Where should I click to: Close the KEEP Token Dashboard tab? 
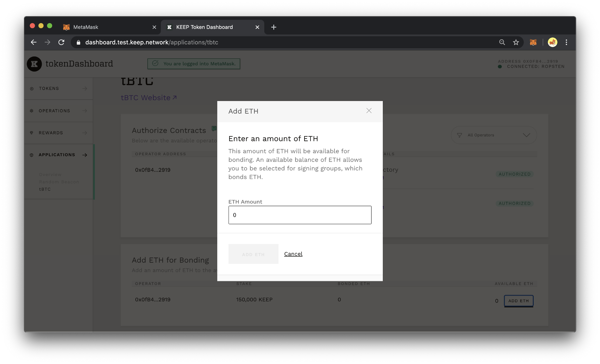(x=257, y=27)
